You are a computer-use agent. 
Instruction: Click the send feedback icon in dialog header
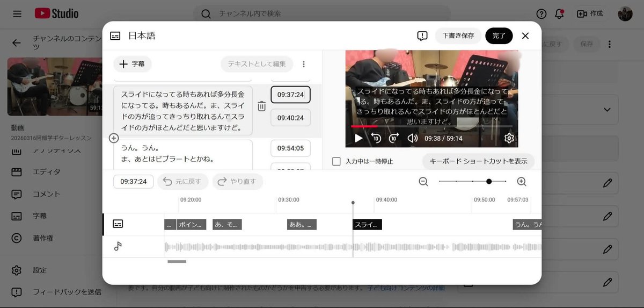point(422,36)
